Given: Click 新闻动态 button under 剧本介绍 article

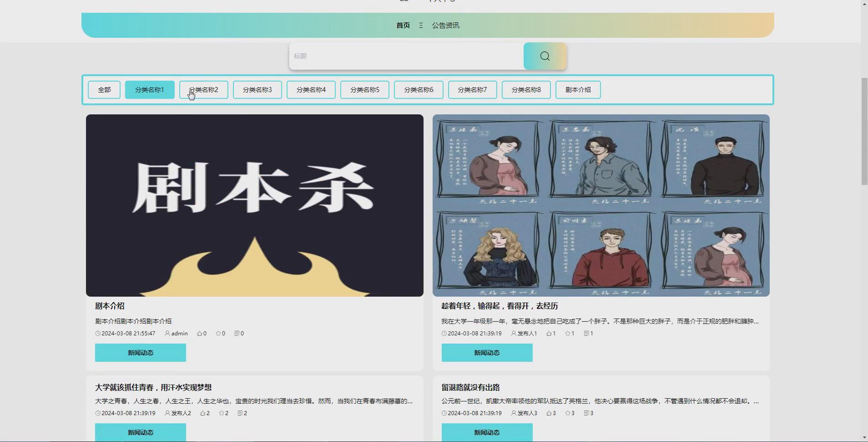Looking at the screenshot, I should (140, 352).
